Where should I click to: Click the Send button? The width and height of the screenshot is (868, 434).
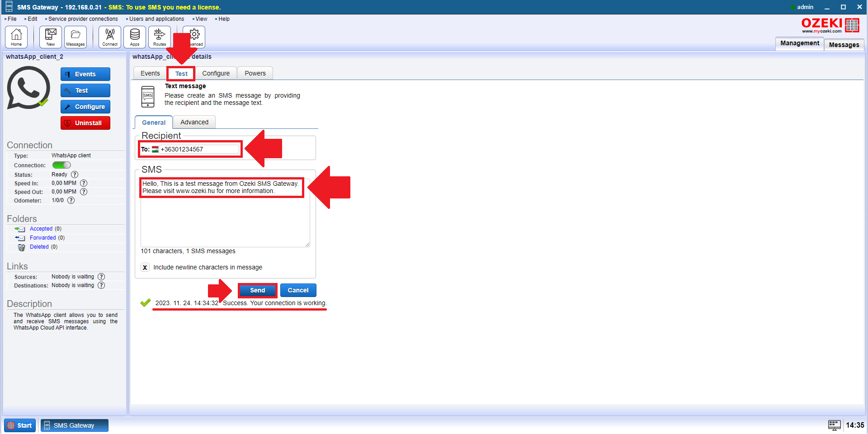click(258, 290)
